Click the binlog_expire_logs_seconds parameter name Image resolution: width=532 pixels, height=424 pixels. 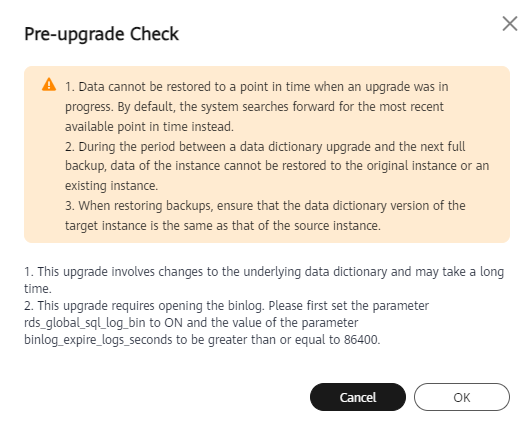pos(98,340)
